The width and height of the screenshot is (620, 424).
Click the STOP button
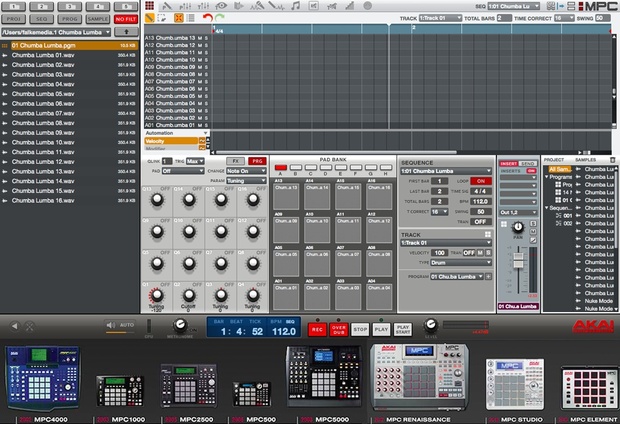click(360, 329)
